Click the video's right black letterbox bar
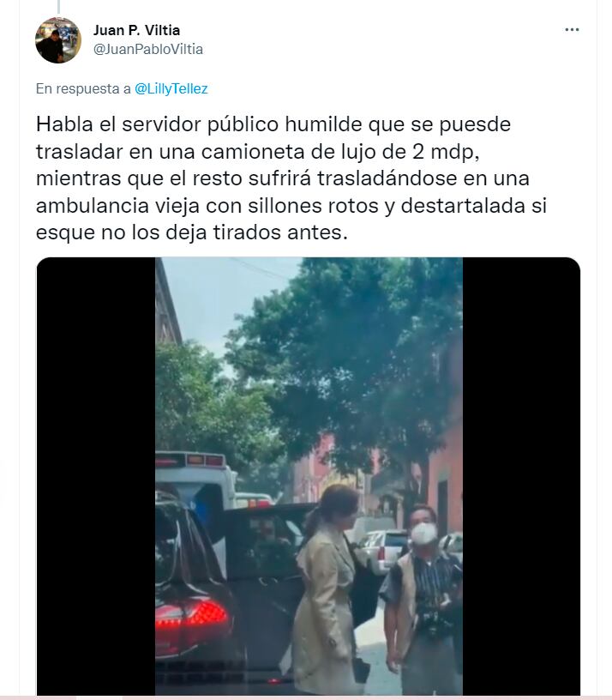612x700 pixels. coord(521,476)
